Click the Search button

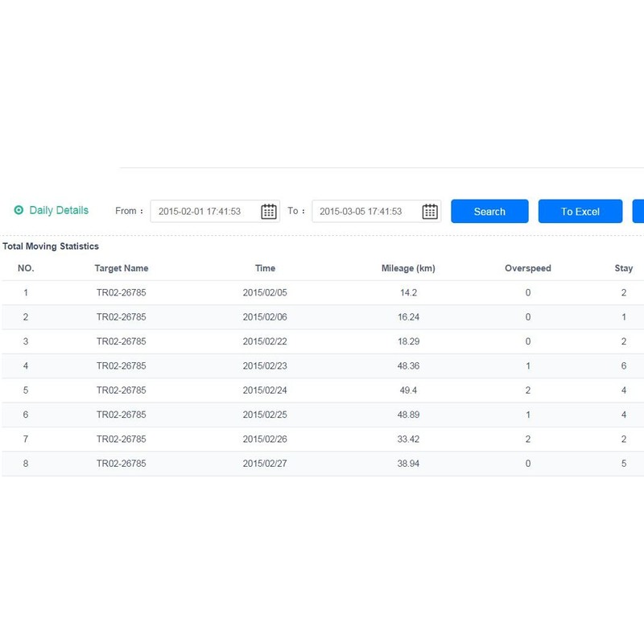point(489,211)
